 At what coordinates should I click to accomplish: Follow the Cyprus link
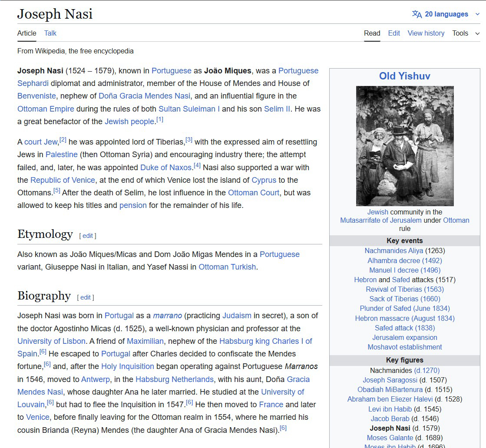click(264, 180)
